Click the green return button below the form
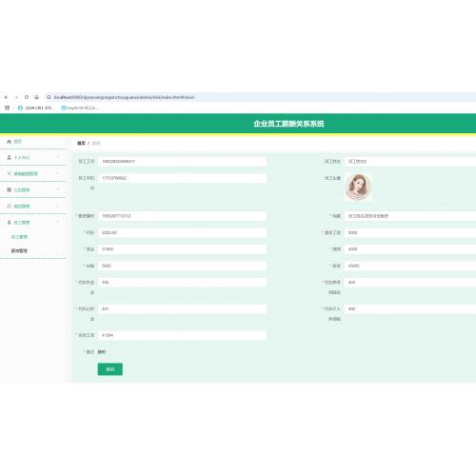 click(x=110, y=369)
